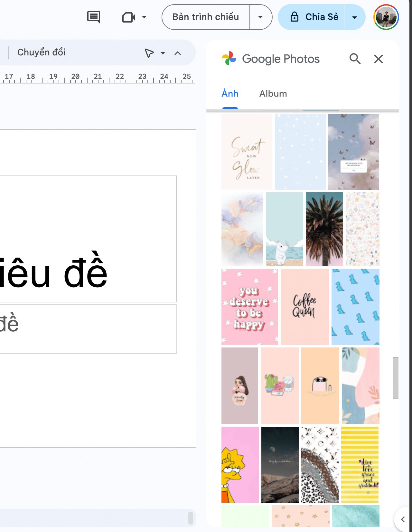The height and width of the screenshot is (532, 412).
Task: Collapse the side panel with arrow button
Action: pos(403,519)
